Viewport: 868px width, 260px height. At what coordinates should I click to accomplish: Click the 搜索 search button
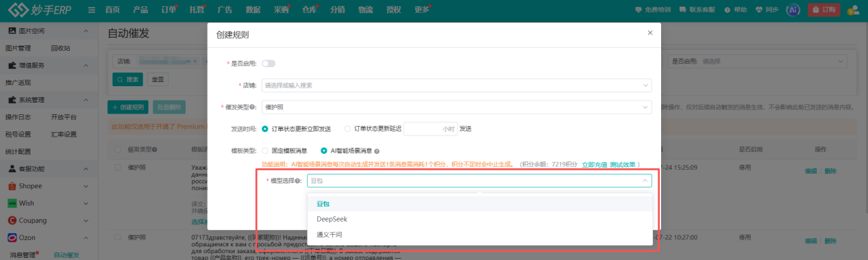127,79
